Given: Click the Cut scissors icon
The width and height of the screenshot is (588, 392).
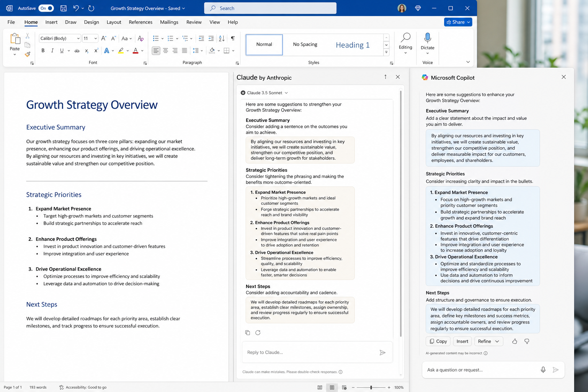Looking at the screenshot, I should pyautogui.click(x=28, y=36).
